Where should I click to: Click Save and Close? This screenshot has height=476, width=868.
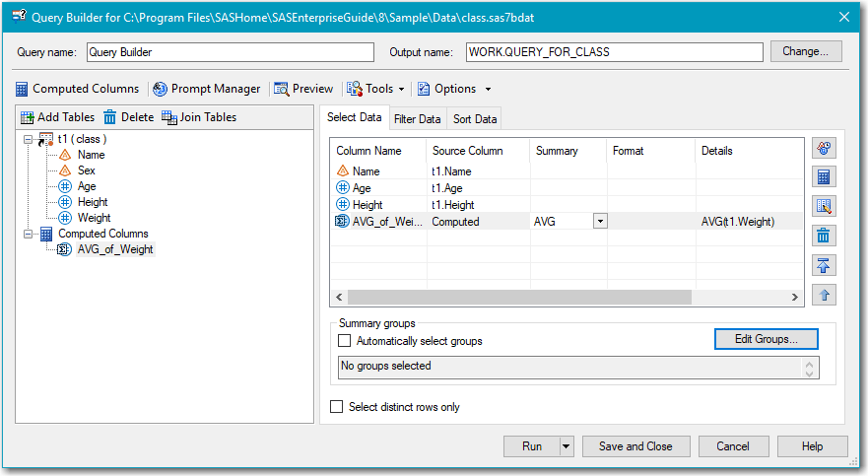tap(635, 446)
